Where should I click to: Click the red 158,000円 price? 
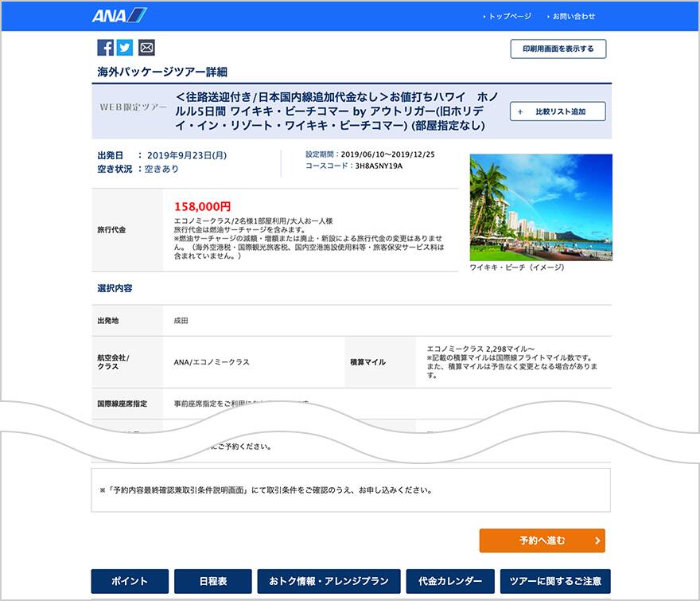pyautogui.click(x=202, y=206)
